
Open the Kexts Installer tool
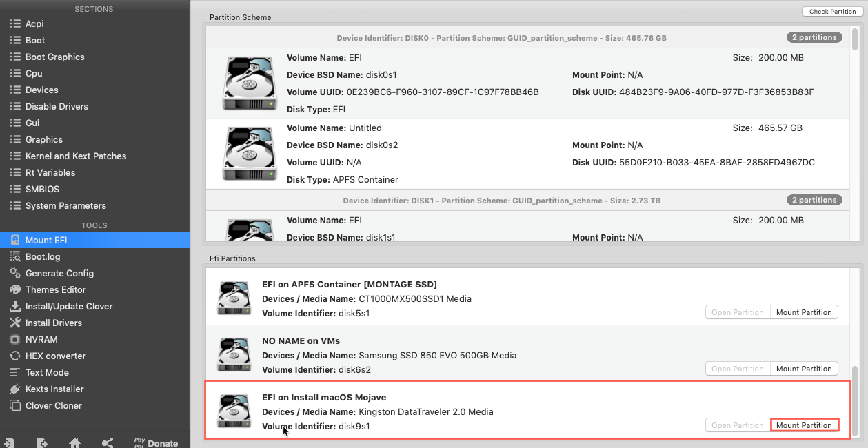pos(94,389)
